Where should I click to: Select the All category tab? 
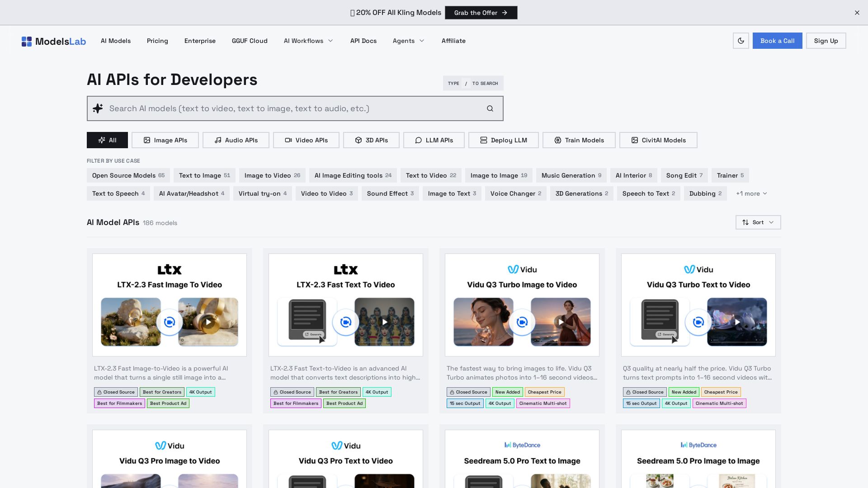point(107,140)
